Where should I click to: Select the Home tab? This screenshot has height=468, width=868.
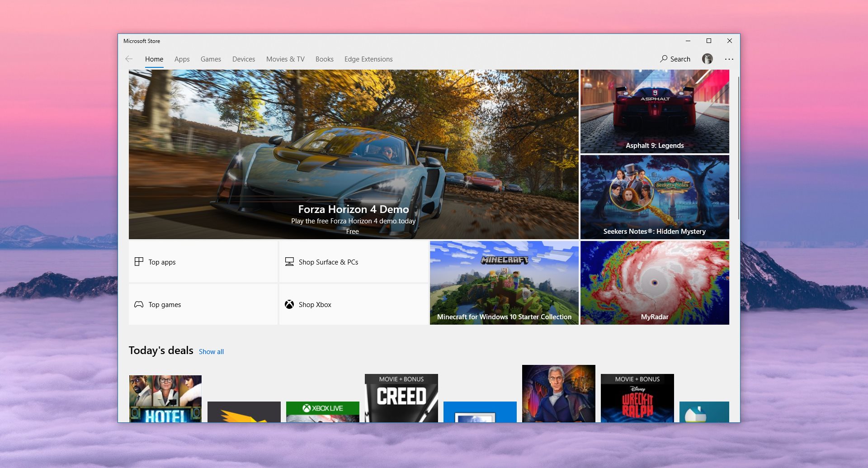click(154, 59)
